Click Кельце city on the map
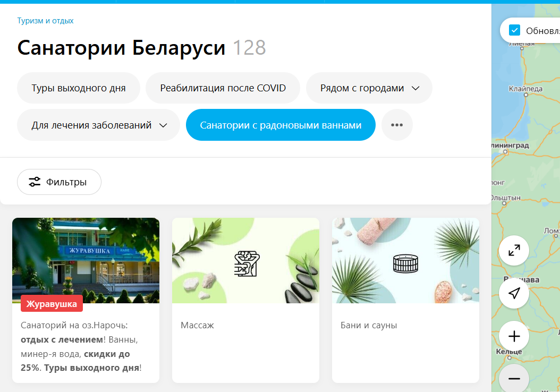Screen dimensions: 560x392 coord(509,352)
